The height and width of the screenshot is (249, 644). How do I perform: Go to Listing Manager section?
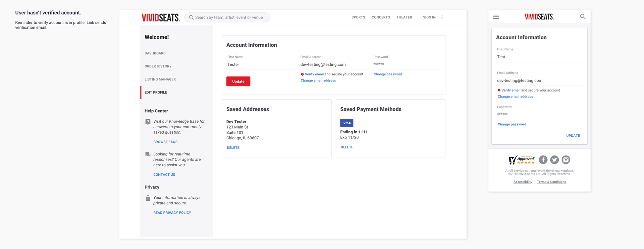coord(160,79)
